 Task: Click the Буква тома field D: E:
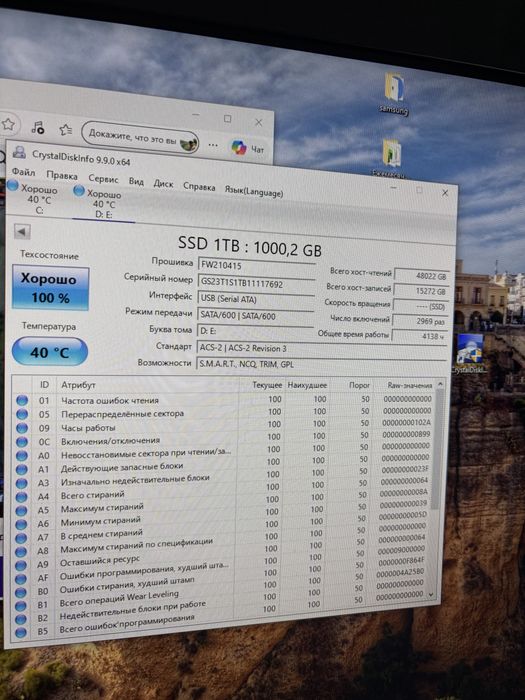pos(255,332)
